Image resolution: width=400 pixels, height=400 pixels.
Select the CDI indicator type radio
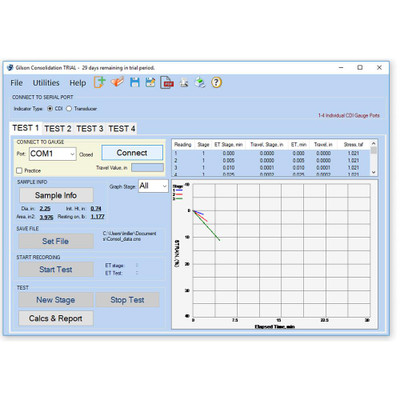tap(50, 109)
